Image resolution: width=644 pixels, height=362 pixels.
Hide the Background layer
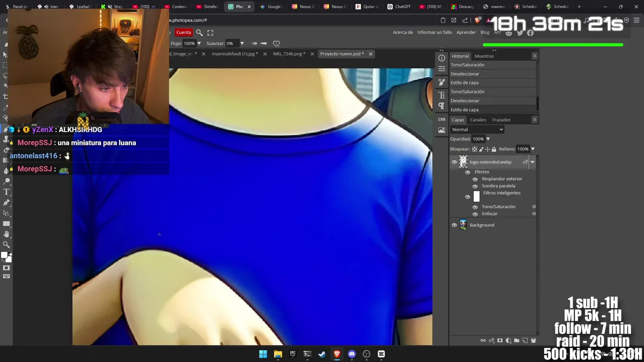tap(454, 225)
